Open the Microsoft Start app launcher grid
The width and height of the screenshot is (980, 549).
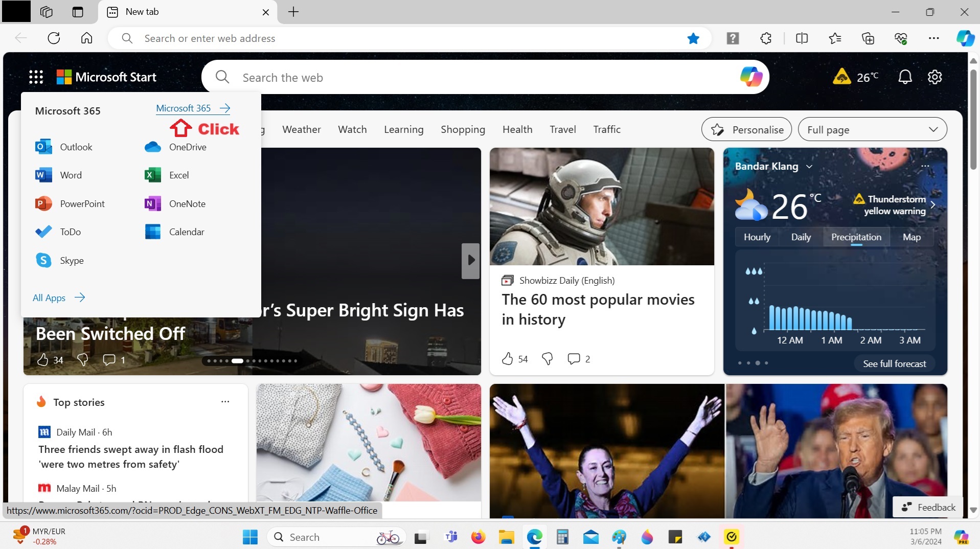36,77
